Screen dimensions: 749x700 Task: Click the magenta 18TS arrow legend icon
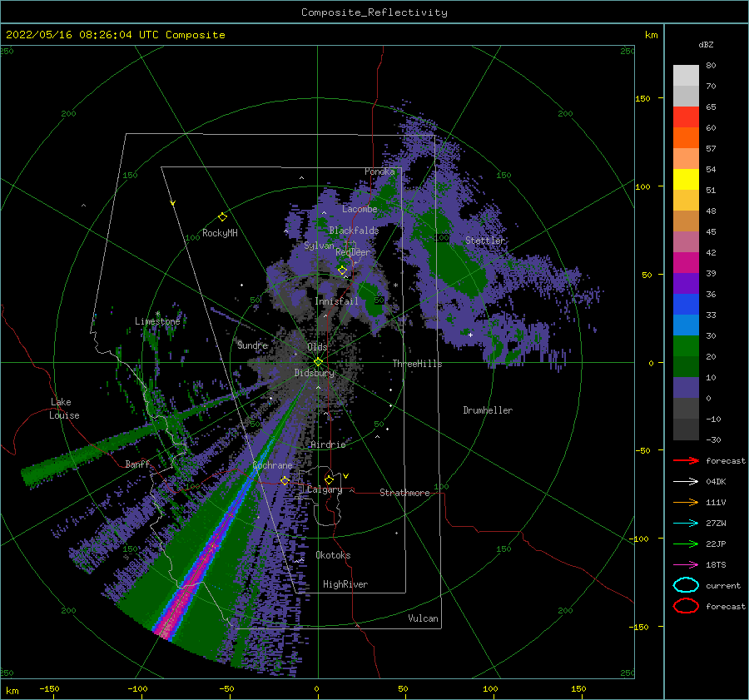coord(686,565)
